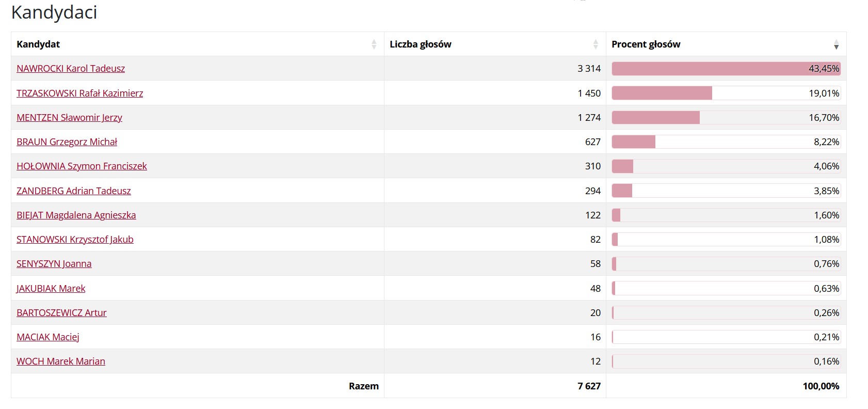The height and width of the screenshot is (409, 868).
Task: Click the 43,45% progress bar for Nawrocki
Action: click(x=726, y=69)
